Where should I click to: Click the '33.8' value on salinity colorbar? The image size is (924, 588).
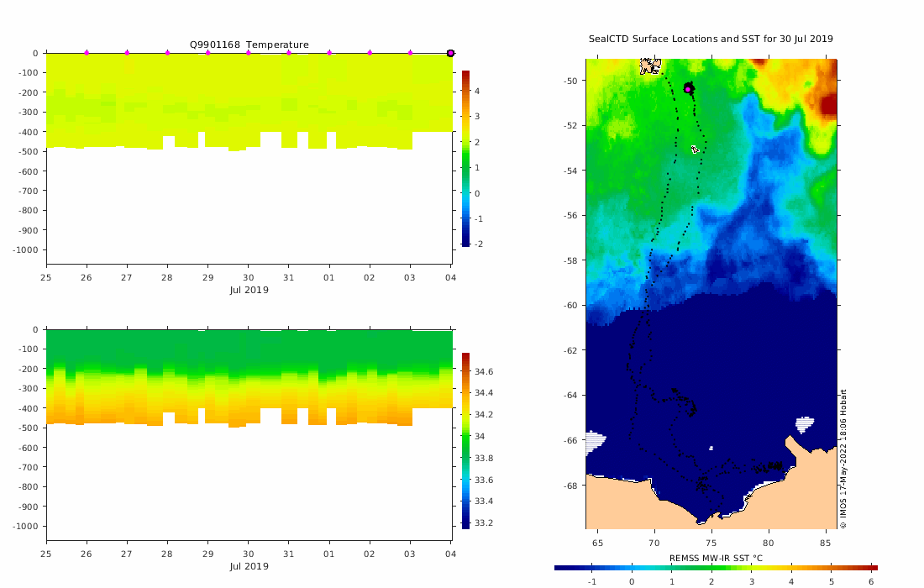(485, 459)
